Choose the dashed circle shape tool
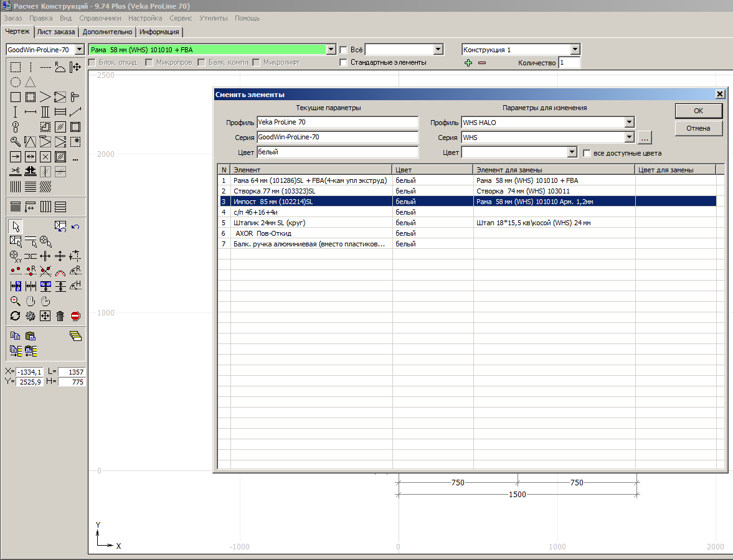This screenshot has width=733, height=560. click(x=16, y=82)
